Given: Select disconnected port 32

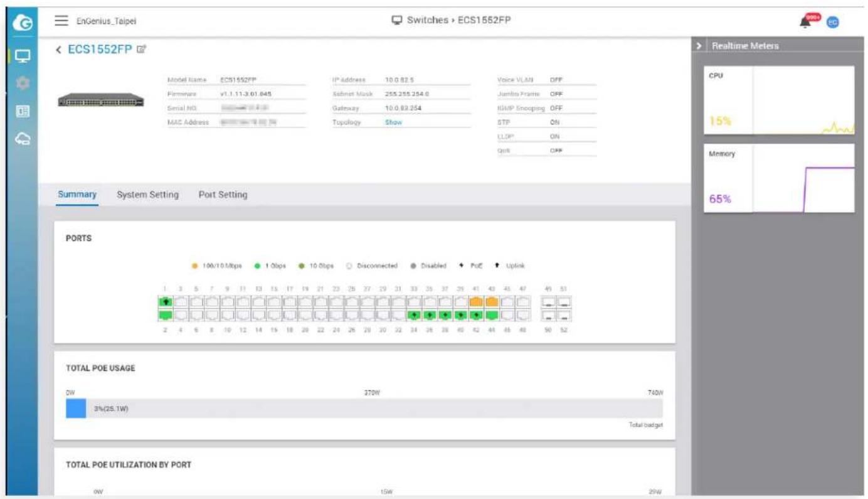Looking at the screenshot, I should click(x=398, y=314).
